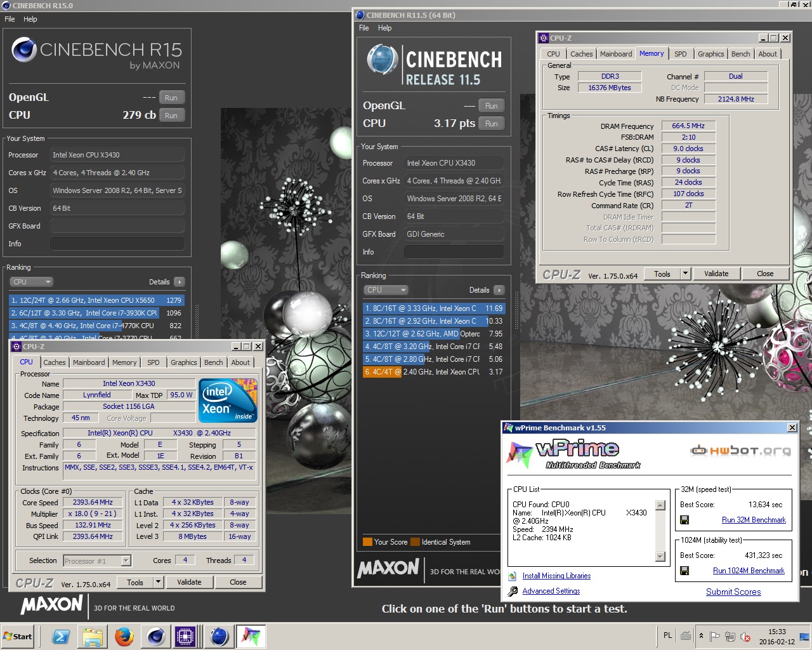Select the 4C/4T 2.40 GHz ranking row
The image size is (812, 650).
434,372
